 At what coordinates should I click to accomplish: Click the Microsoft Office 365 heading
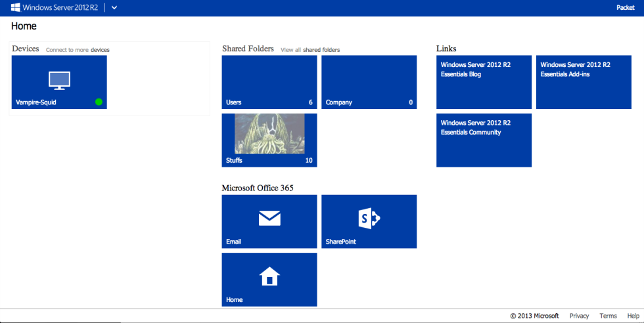tap(258, 188)
